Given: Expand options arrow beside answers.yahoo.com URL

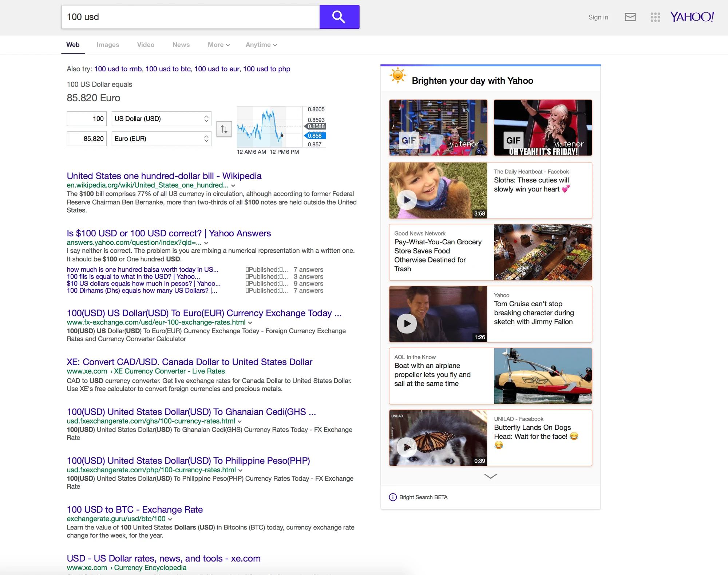Looking at the screenshot, I should coord(206,243).
